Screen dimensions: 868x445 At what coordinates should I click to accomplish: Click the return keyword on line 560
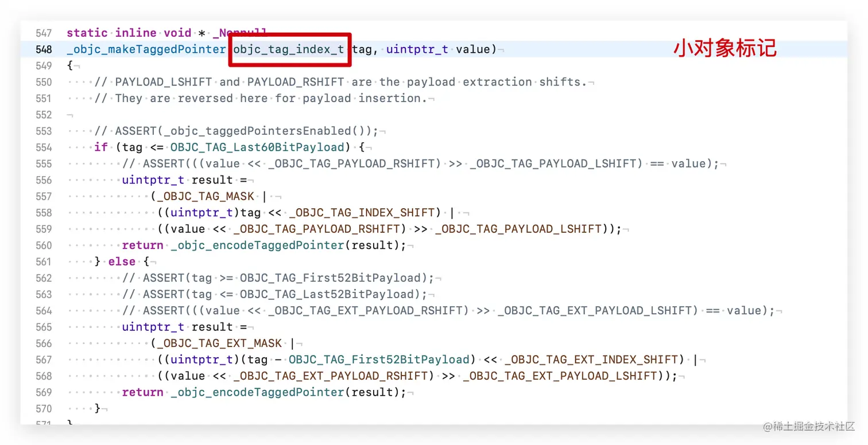(141, 245)
